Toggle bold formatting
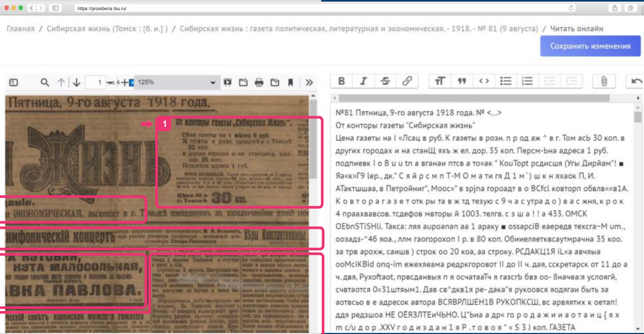Screen dimensions: 644x334 coord(341,81)
